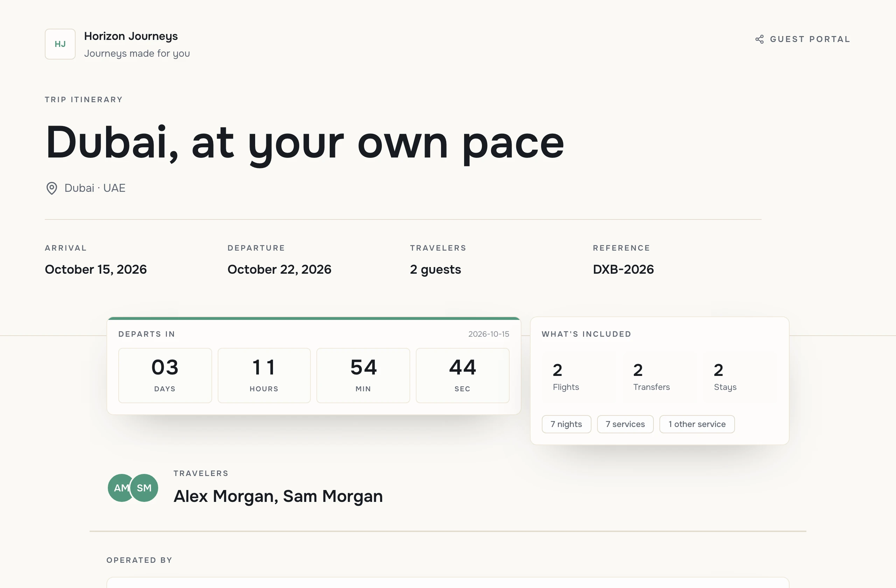Click the Days countdown box
The height and width of the screenshot is (588, 896).
click(165, 375)
